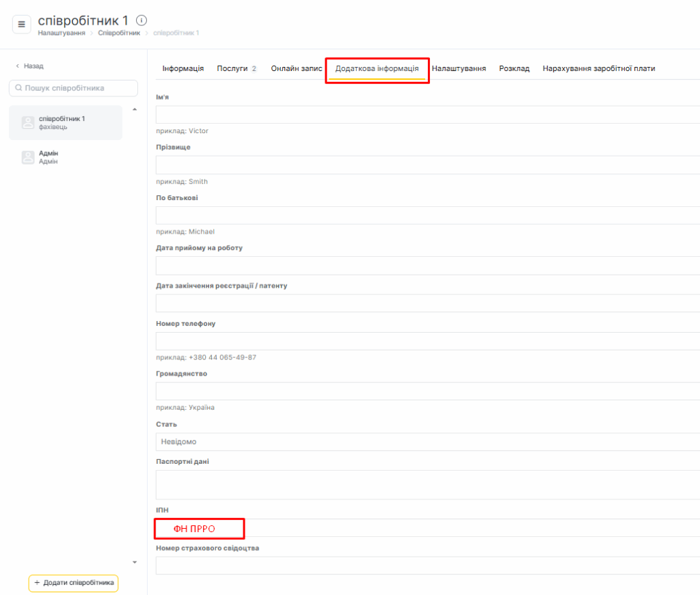Open the hamburger menu button
Screen dimensions: 700x595
coord(21,25)
